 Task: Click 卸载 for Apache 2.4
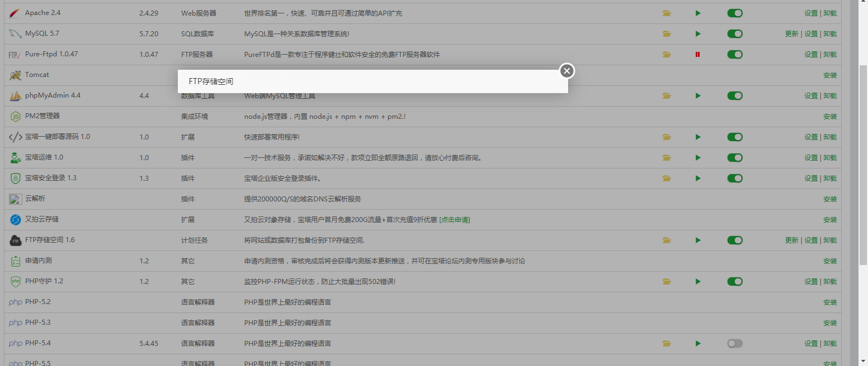[x=830, y=13]
